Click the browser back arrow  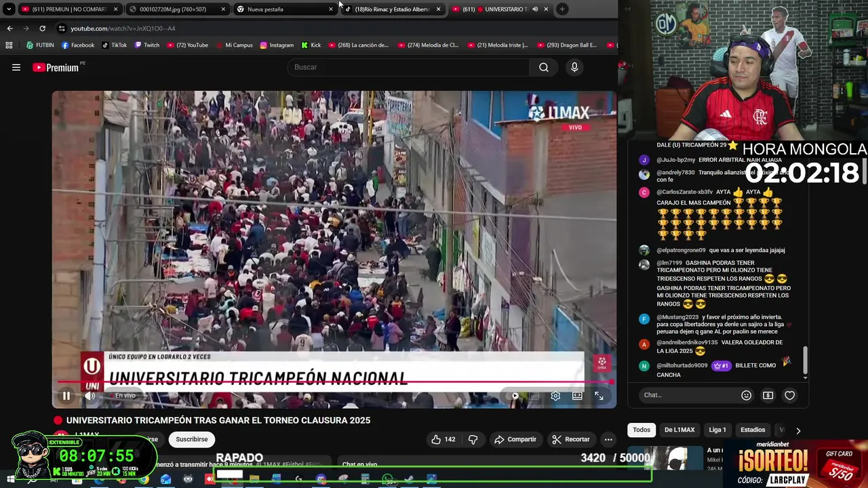pyautogui.click(x=9, y=28)
